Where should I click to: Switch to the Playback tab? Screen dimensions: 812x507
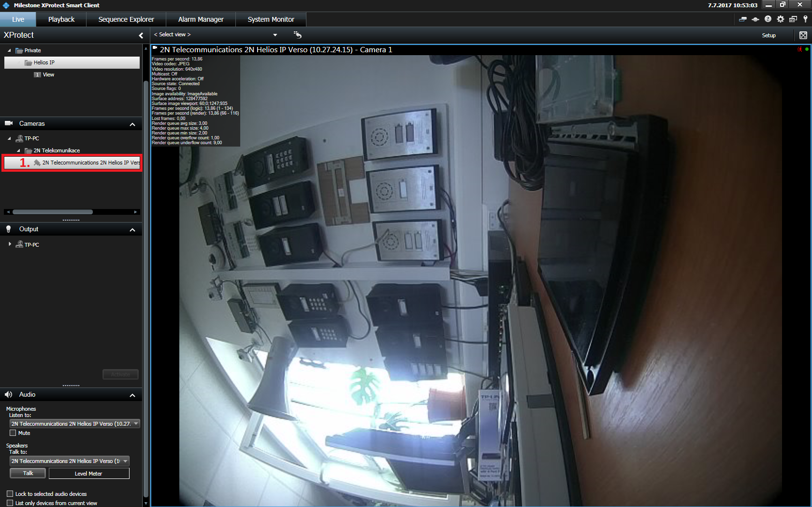coord(61,19)
